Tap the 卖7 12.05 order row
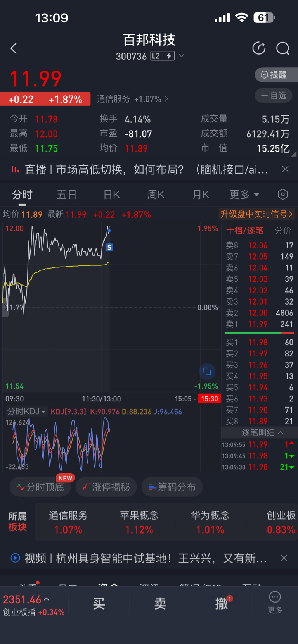This screenshot has height=644, width=298. point(260,257)
